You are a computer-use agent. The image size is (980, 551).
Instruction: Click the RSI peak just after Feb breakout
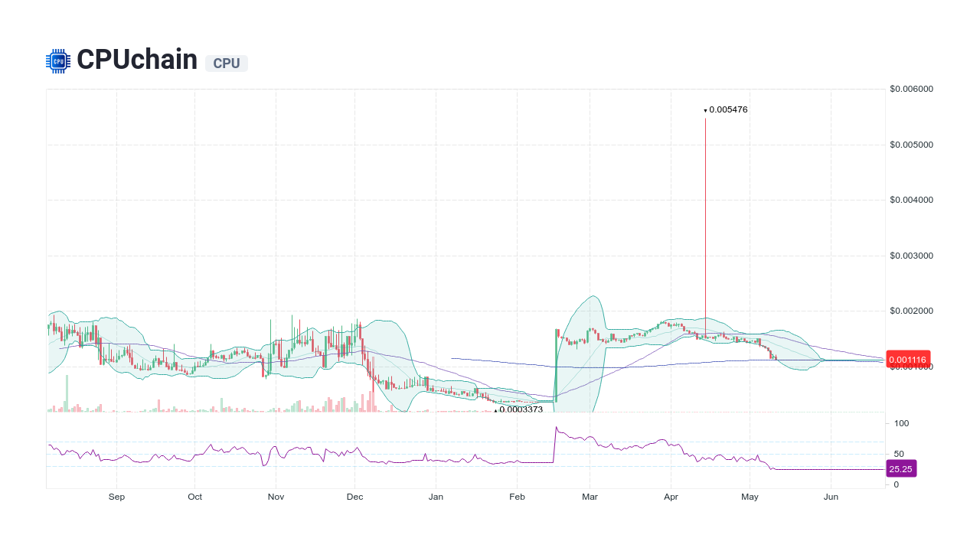(557, 426)
